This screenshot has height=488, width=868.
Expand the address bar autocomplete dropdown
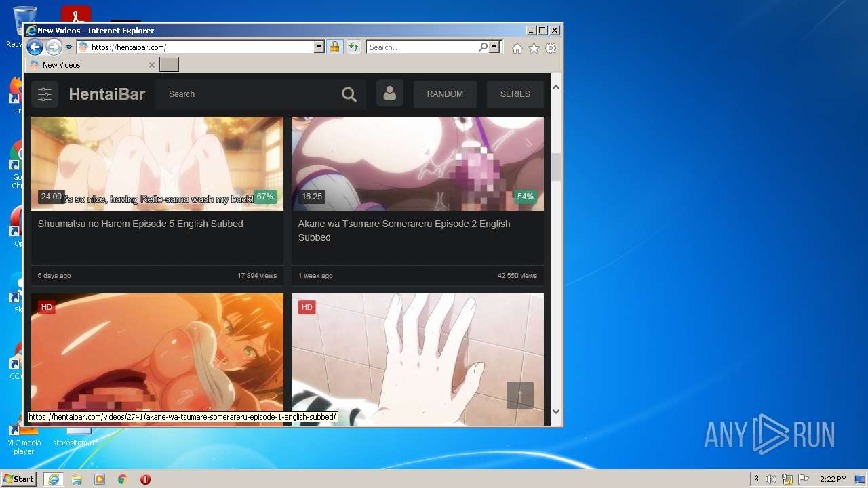click(319, 47)
